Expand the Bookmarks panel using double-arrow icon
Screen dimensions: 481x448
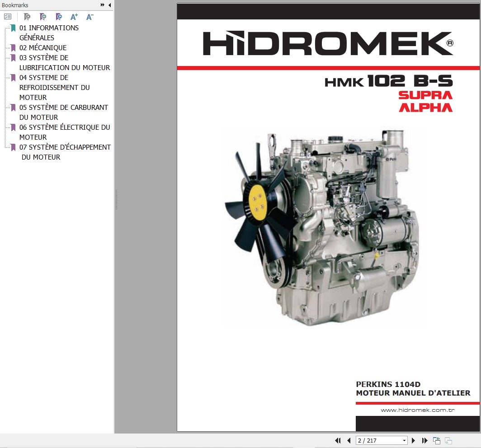pos(103,5)
